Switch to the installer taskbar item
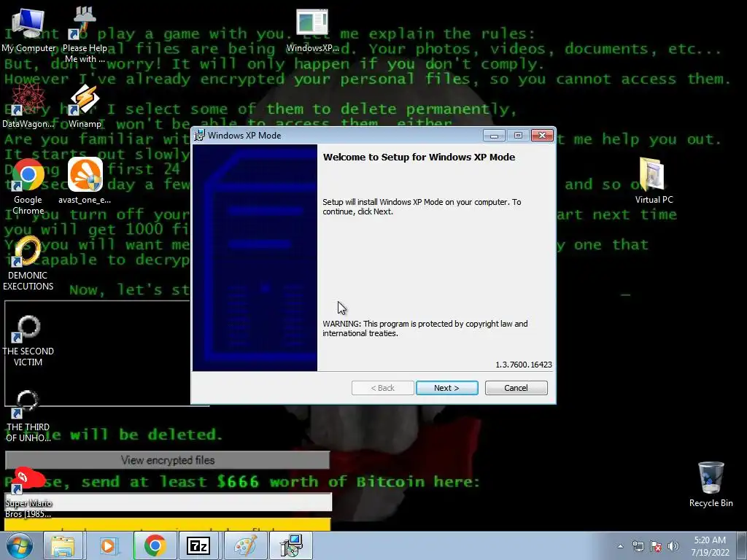Viewport: 747px width, 560px height. (x=291, y=545)
